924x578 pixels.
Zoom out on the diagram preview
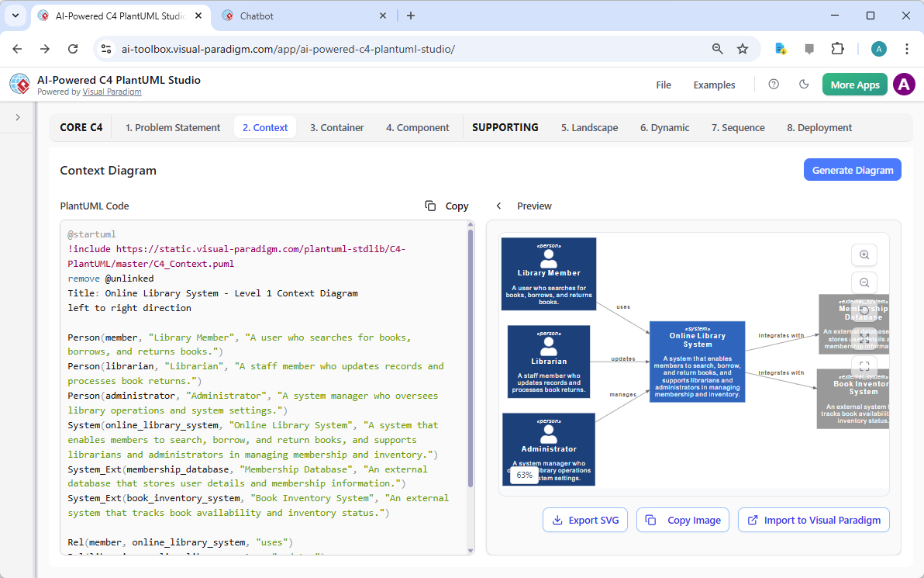pyautogui.click(x=864, y=282)
